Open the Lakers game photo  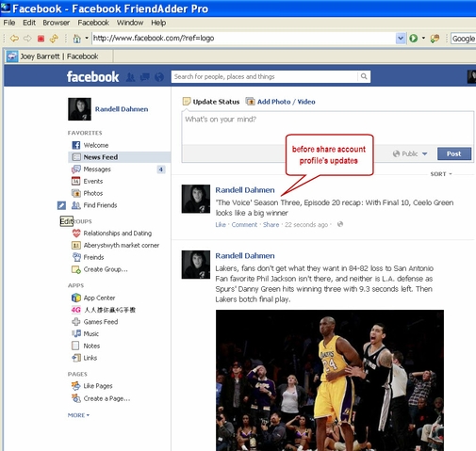(x=330, y=380)
